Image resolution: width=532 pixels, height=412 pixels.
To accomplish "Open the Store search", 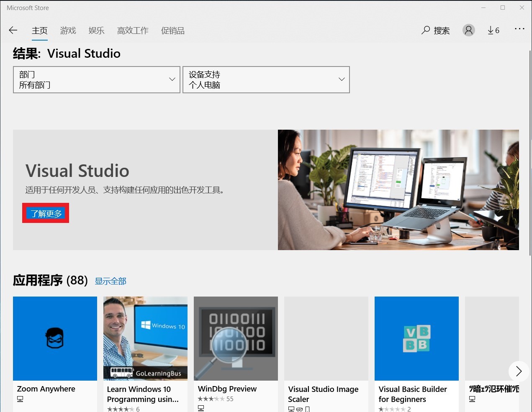I will pyautogui.click(x=435, y=30).
